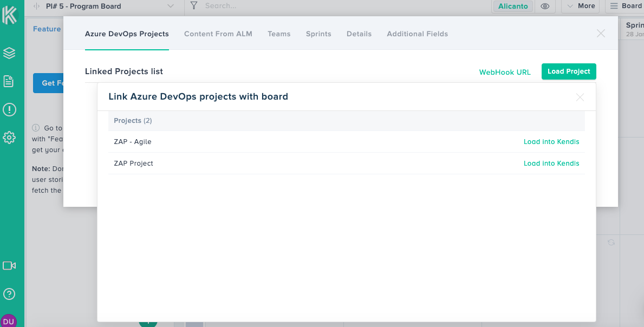
Task: Open the More dropdown menu
Action: (581, 6)
